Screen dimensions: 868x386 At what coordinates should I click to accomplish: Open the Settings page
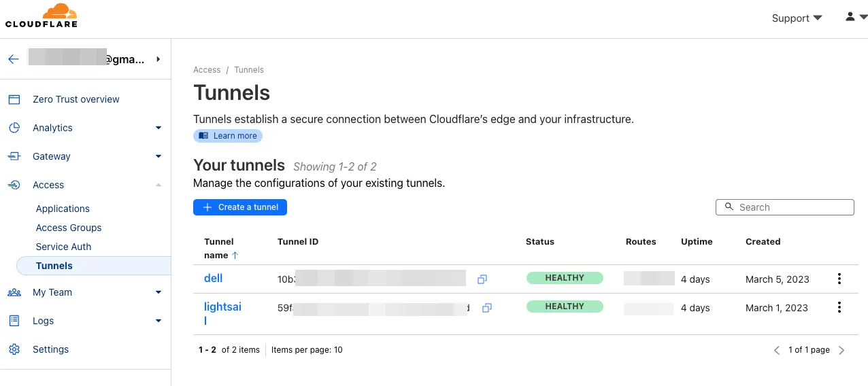pyautogui.click(x=50, y=349)
